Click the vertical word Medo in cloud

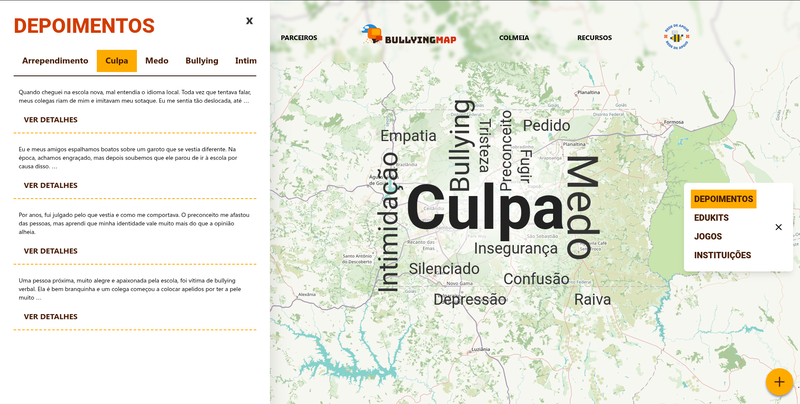point(583,207)
